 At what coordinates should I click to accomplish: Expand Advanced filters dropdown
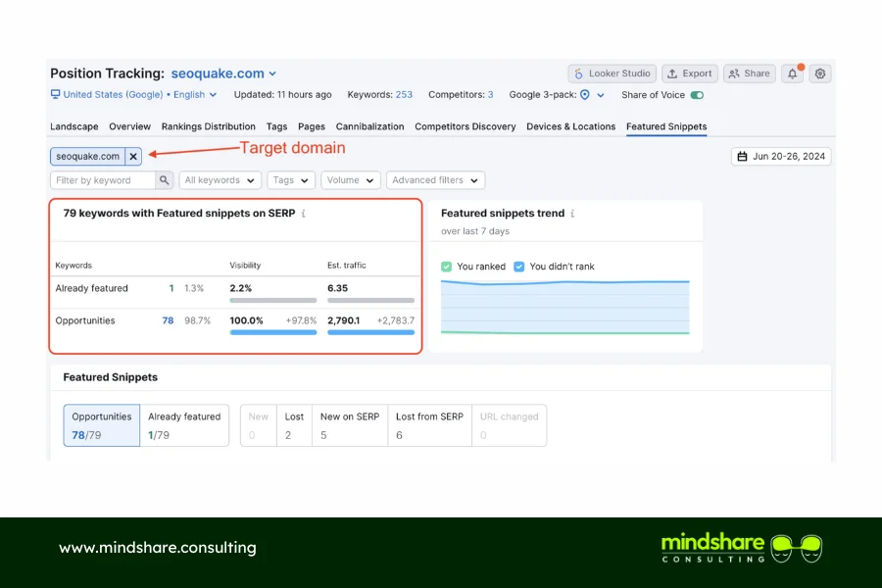(435, 180)
